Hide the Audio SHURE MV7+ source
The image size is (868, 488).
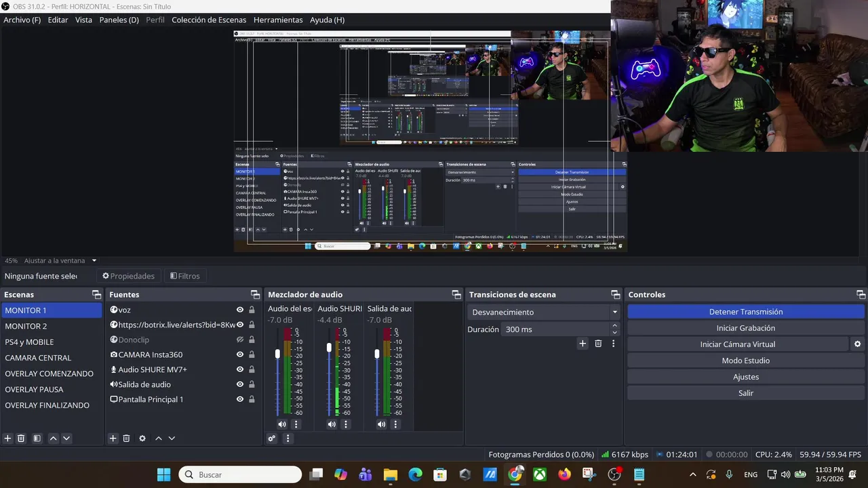coord(240,369)
